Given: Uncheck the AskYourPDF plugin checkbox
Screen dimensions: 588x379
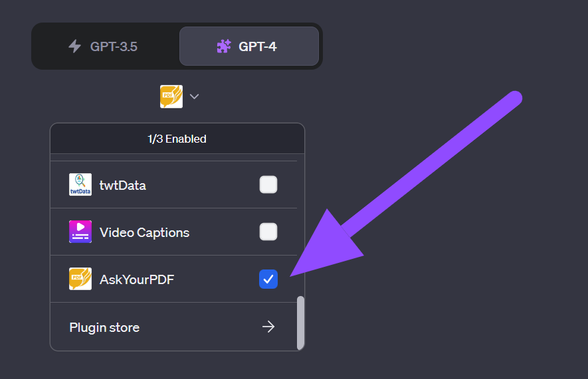Looking at the screenshot, I should (x=268, y=279).
